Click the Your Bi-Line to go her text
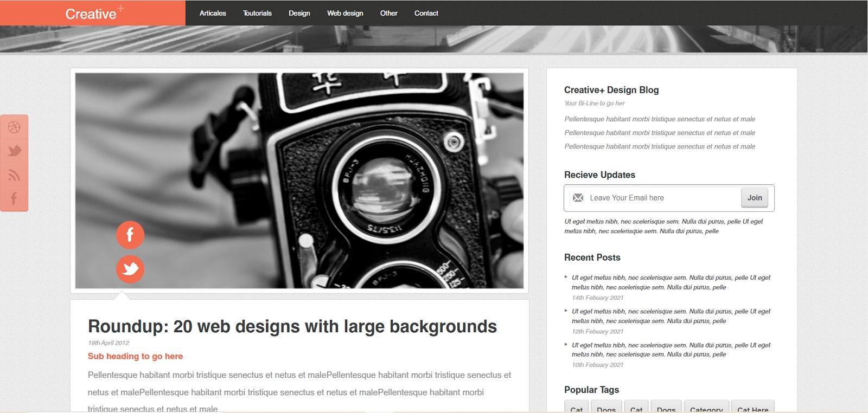This screenshot has width=868, height=413. pos(595,103)
